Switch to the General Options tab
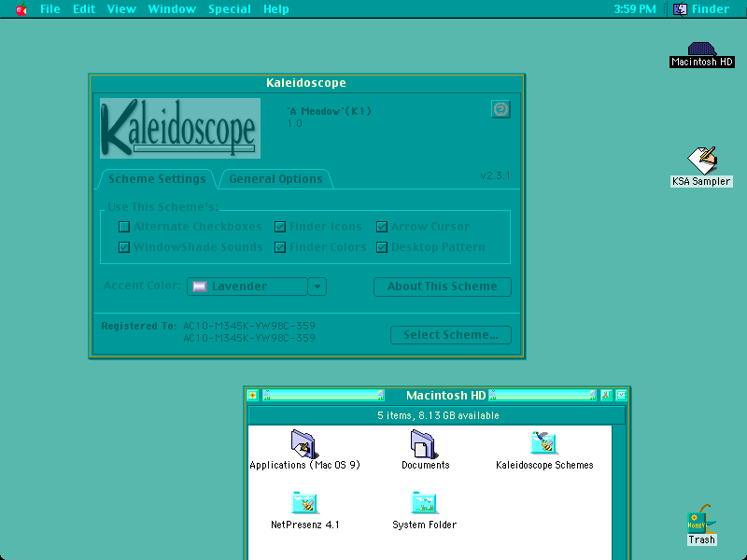The width and height of the screenshot is (747, 560). coord(275,179)
